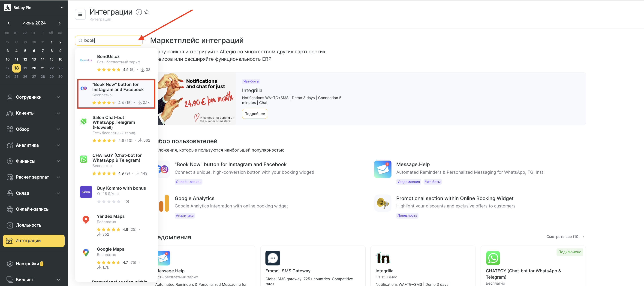Click the Расчет зарплат calculator icon
This screenshot has height=286, width=644.
10,177
